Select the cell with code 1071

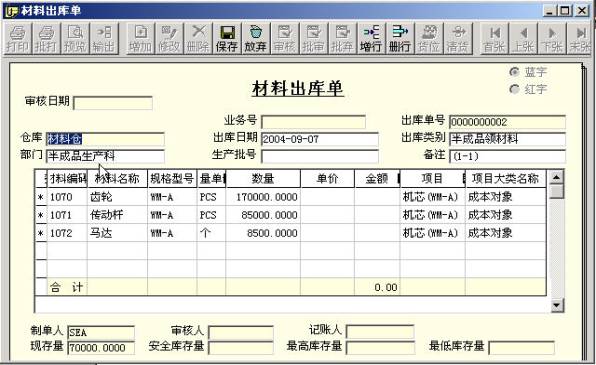pyautogui.click(x=67, y=215)
